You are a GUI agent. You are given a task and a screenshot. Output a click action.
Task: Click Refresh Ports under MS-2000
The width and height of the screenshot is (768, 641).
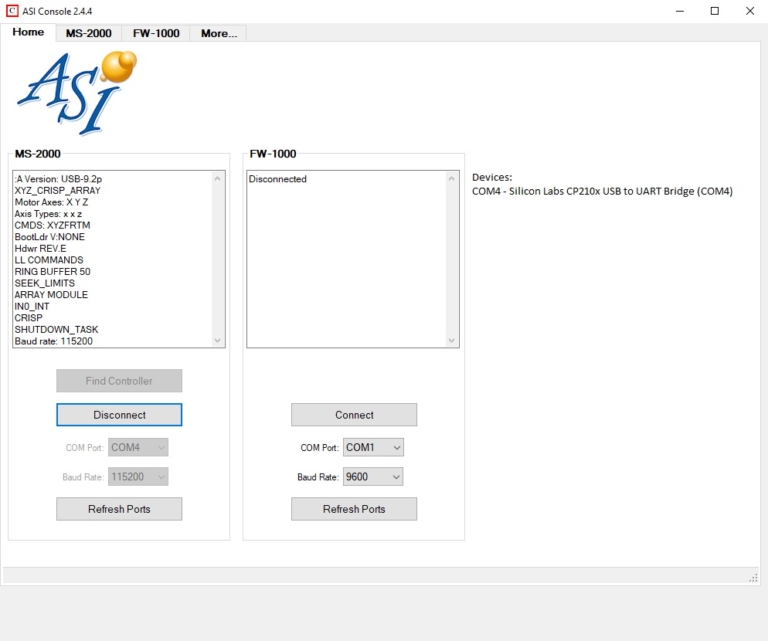click(119, 509)
